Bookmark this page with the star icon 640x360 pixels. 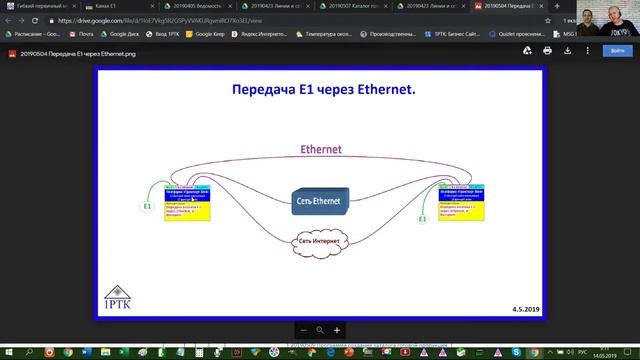point(548,20)
